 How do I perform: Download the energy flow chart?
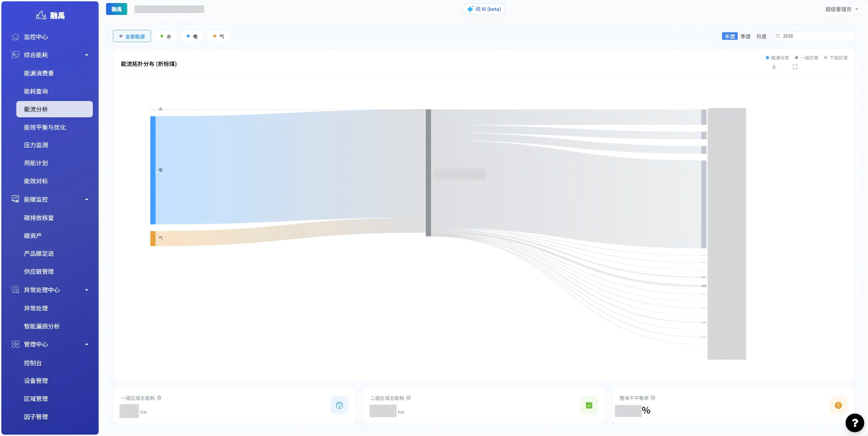click(774, 67)
